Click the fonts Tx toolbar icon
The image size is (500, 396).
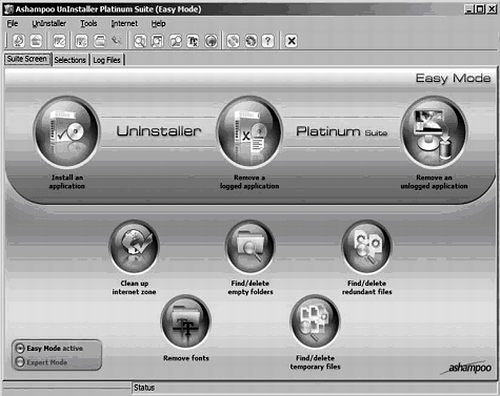point(193,41)
